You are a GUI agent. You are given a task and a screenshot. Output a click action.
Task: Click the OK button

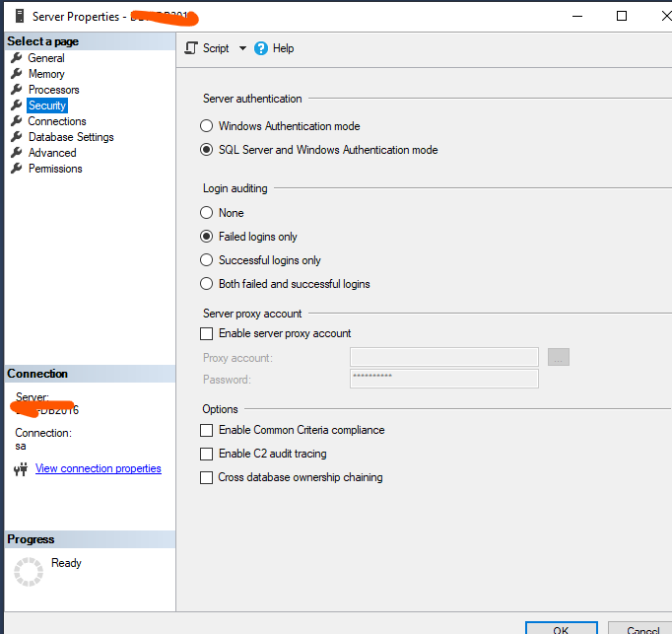tap(561, 629)
